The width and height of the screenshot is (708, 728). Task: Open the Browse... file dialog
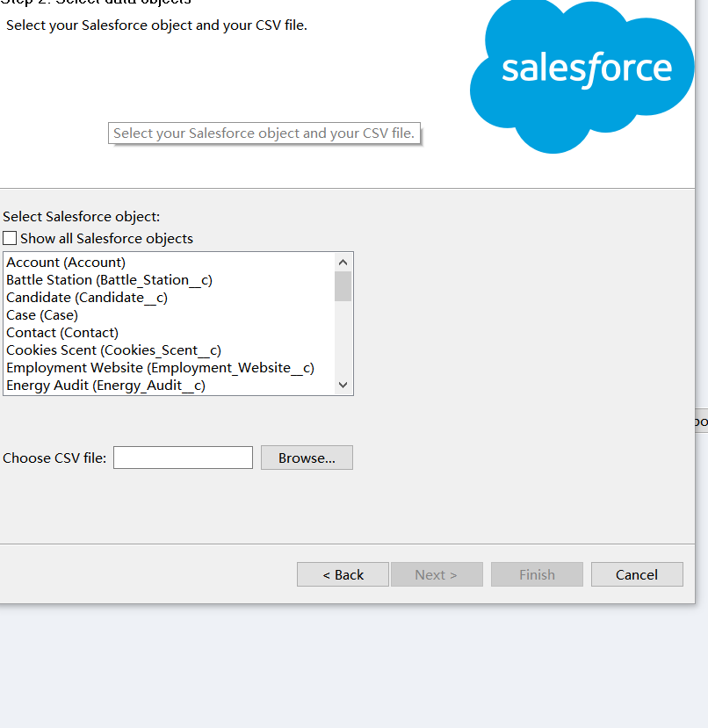[x=307, y=458]
